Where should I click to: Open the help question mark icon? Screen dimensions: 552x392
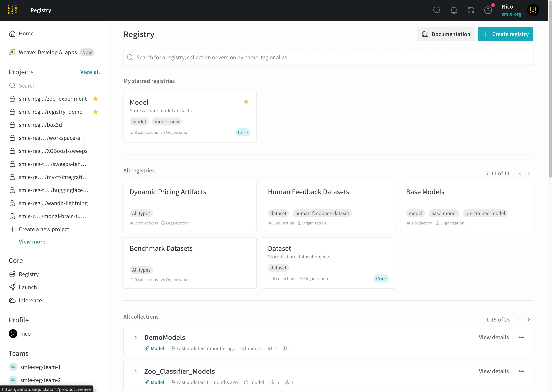click(488, 10)
